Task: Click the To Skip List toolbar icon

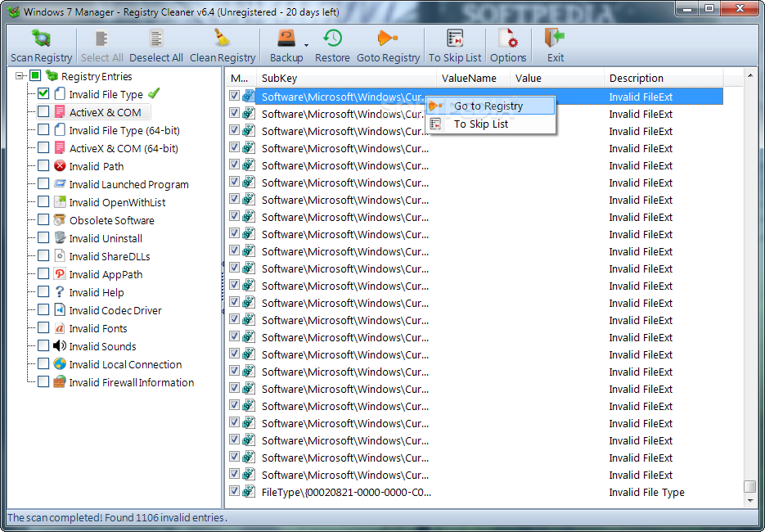Action: 455,38
